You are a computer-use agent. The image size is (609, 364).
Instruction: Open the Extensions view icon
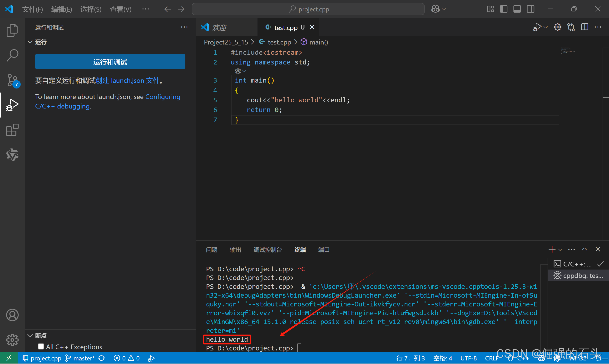click(12, 130)
